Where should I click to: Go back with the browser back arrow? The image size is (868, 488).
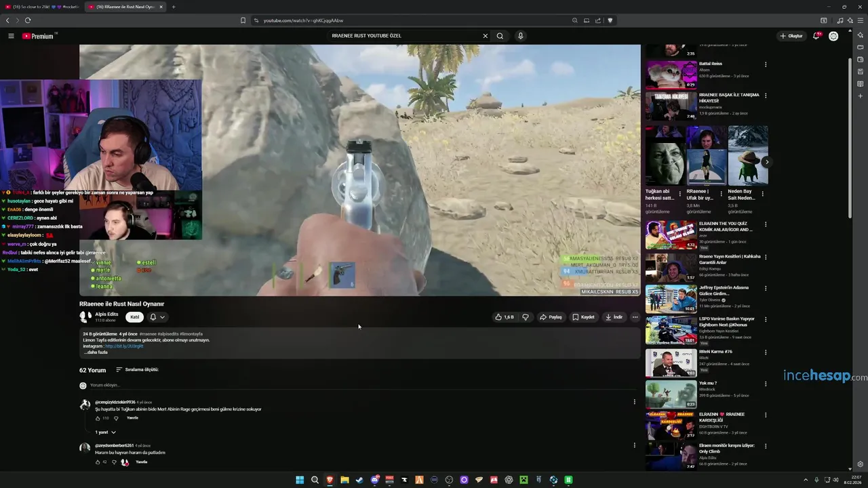pyautogui.click(x=7, y=20)
